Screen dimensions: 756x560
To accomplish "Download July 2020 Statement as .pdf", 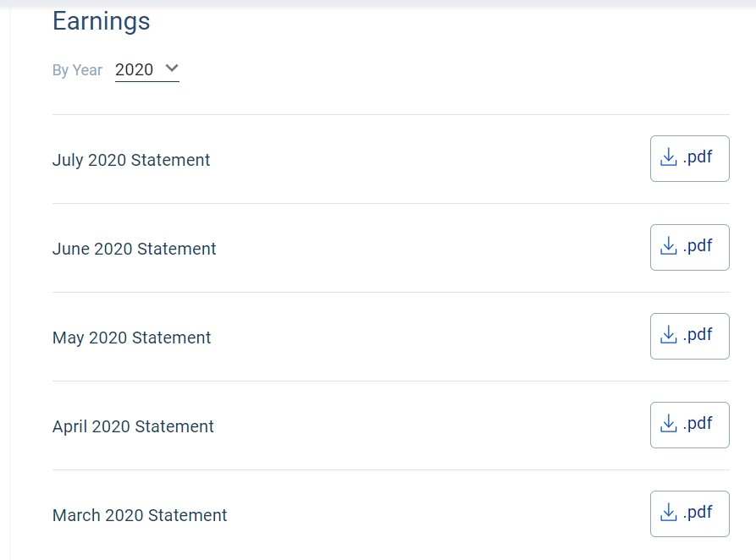I will coord(689,158).
